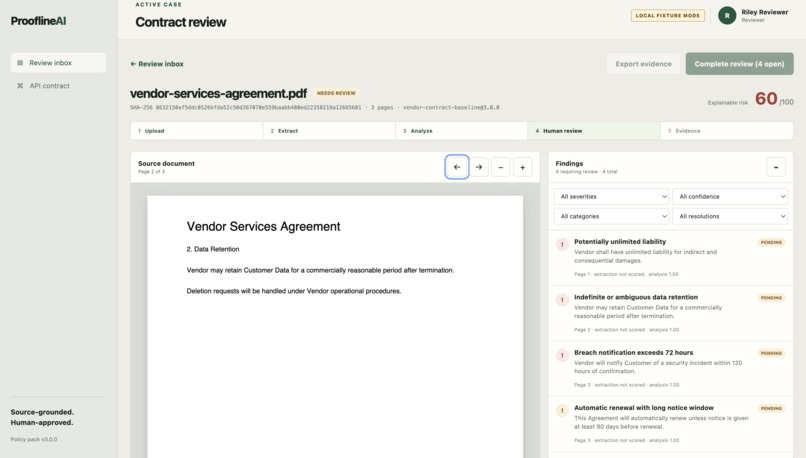Open Indefinite or ambiguous data retention finding

coord(670,313)
